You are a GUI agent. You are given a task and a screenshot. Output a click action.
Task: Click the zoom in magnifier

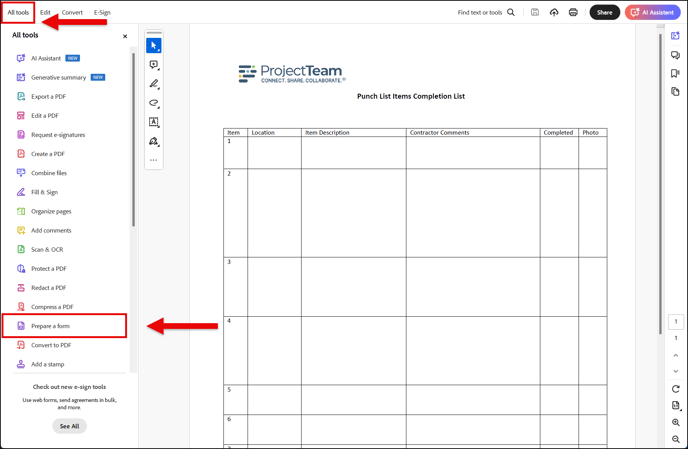point(676,422)
